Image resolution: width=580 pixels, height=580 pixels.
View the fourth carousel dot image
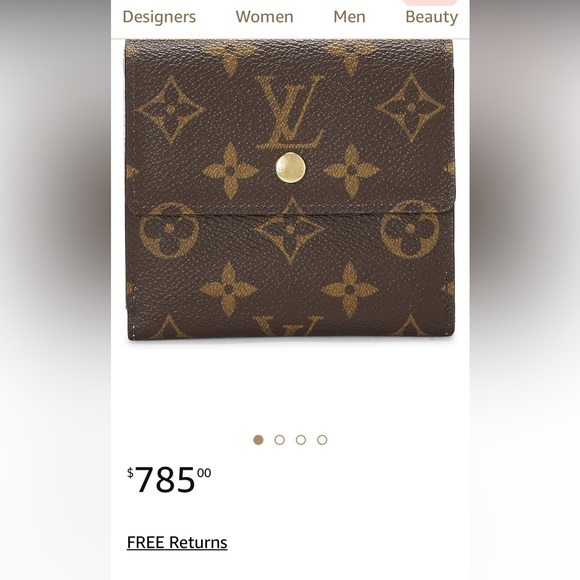[322, 440]
